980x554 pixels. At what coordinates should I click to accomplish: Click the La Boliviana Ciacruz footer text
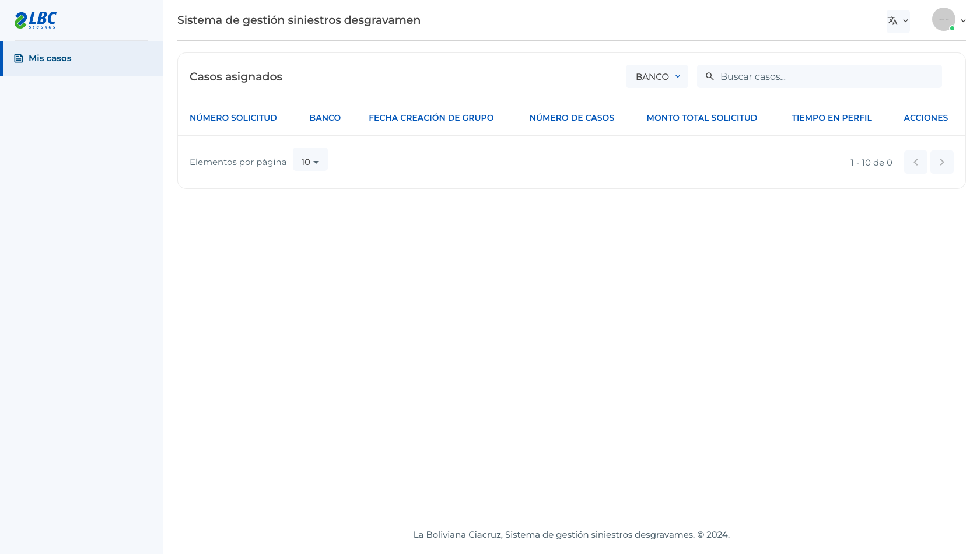point(572,535)
